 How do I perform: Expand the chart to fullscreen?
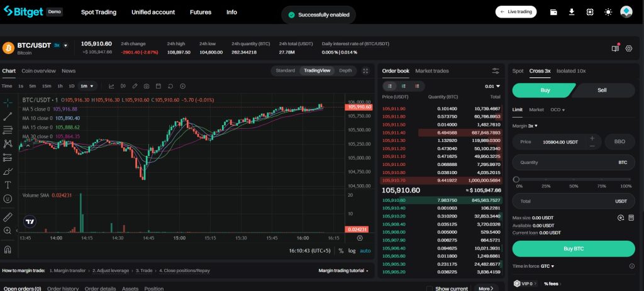pos(365,71)
